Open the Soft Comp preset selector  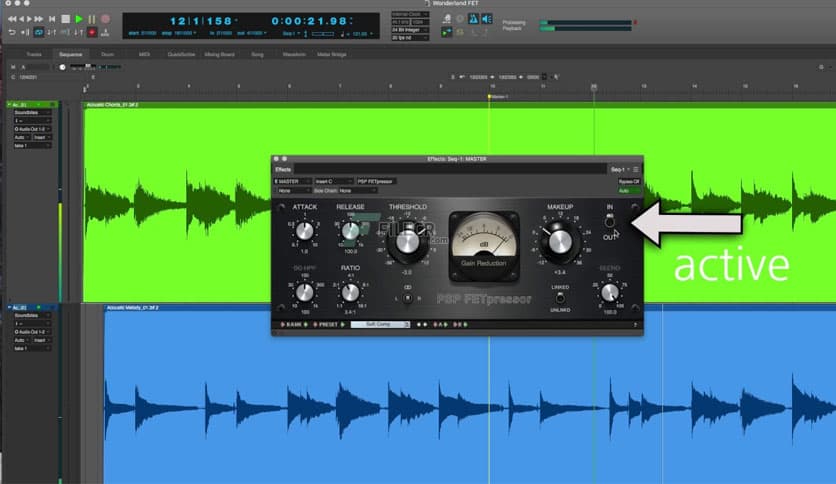point(380,325)
